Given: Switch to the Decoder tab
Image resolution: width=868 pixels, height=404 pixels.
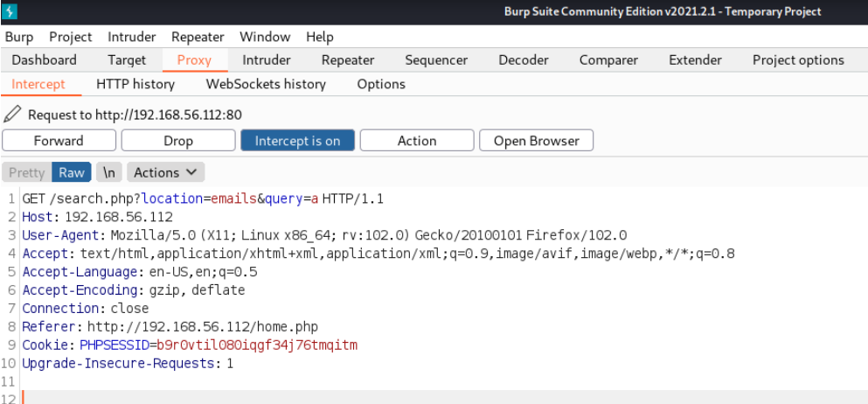Looking at the screenshot, I should [524, 59].
